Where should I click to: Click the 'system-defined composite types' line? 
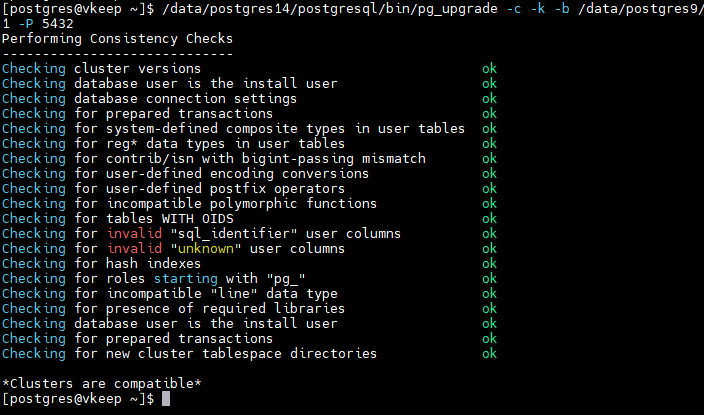point(233,129)
